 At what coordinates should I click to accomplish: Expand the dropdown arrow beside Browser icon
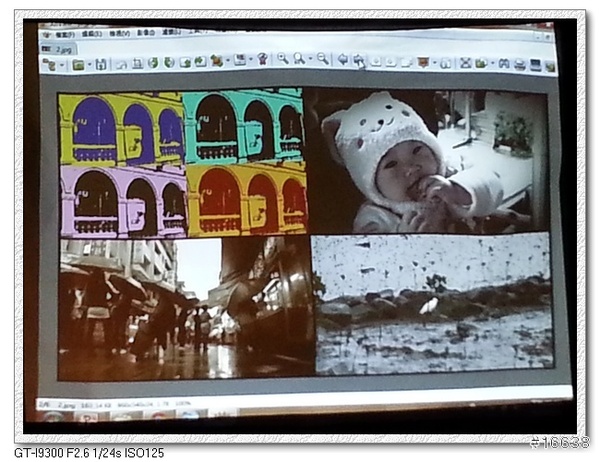[x=60, y=65]
